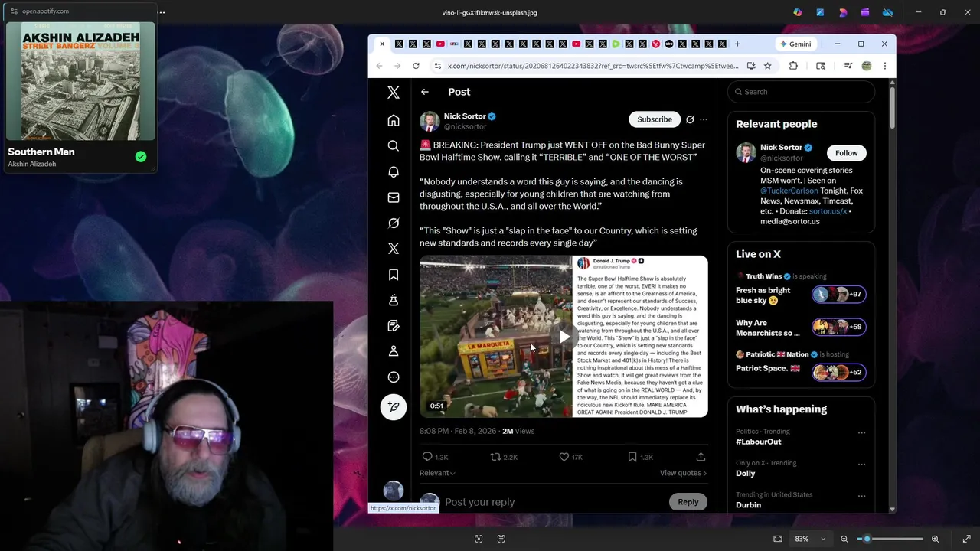The width and height of the screenshot is (980, 551).
Task: Open Profile person icon in X sidebar
Action: point(394,351)
